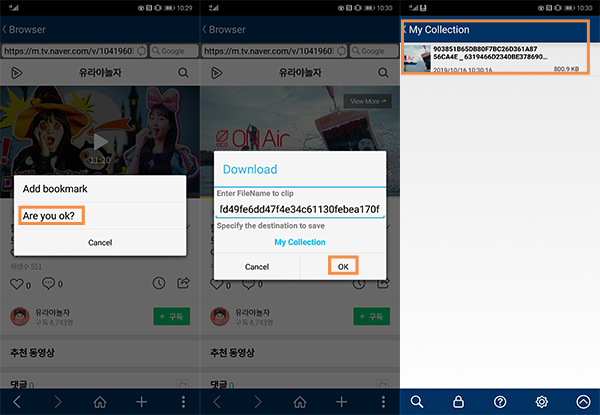Tap the lock icon in My Collection bar
This screenshot has height=415, width=600.
point(458,402)
